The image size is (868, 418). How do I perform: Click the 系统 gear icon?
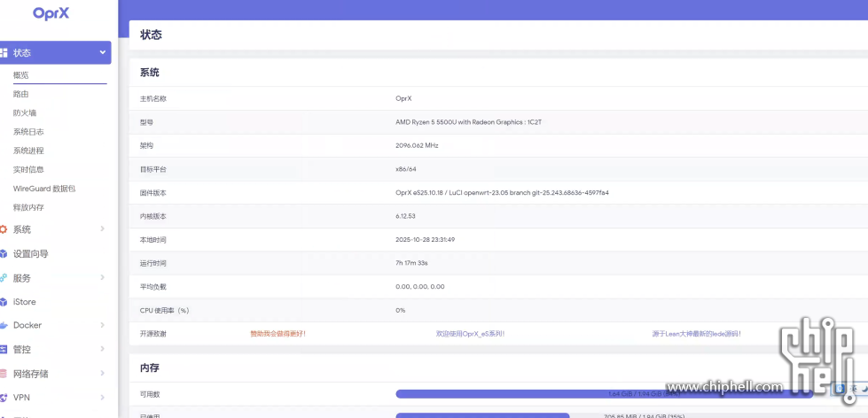(x=4, y=229)
